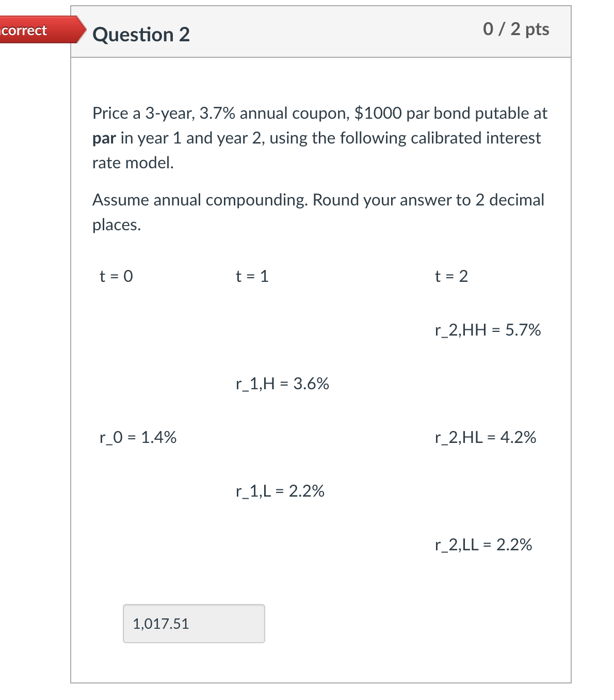Click the t = 0 column heading
Image resolution: width=614 pixels, height=700 pixels.
coord(116,277)
